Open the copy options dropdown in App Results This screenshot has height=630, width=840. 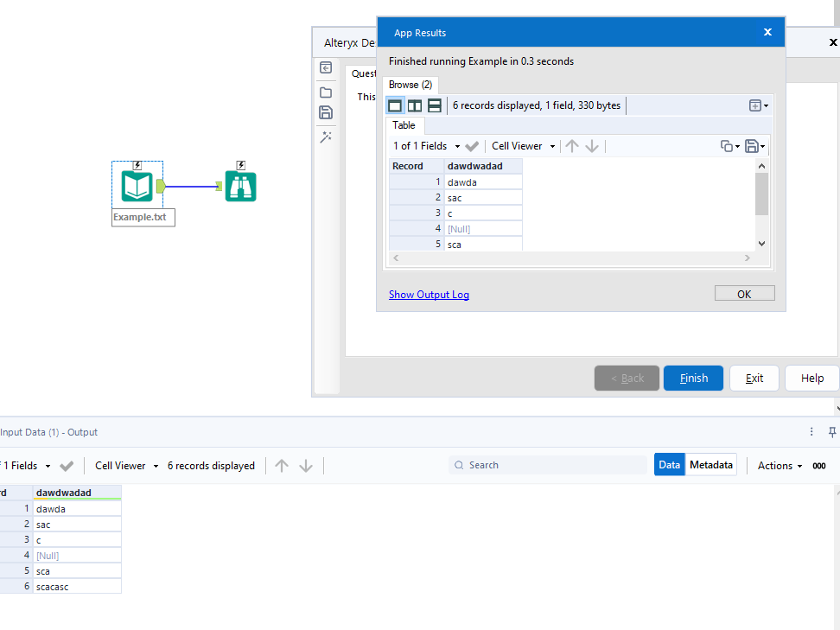pos(729,146)
